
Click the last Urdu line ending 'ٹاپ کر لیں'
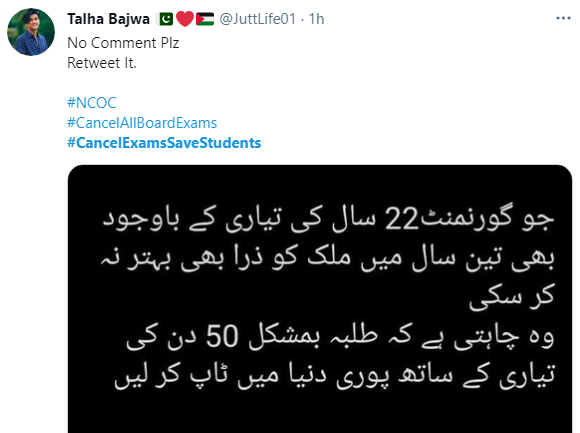click(x=335, y=376)
